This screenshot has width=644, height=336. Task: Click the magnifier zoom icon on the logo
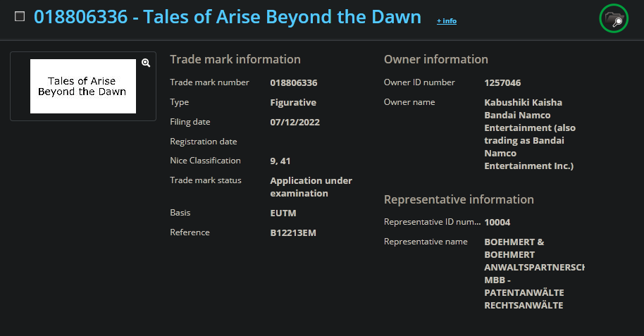point(146,63)
